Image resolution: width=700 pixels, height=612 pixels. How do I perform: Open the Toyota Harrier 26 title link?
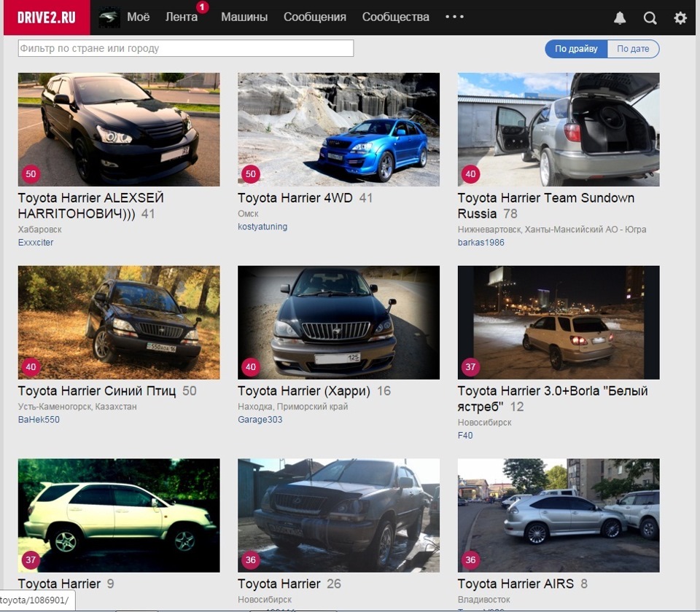pos(279,584)
